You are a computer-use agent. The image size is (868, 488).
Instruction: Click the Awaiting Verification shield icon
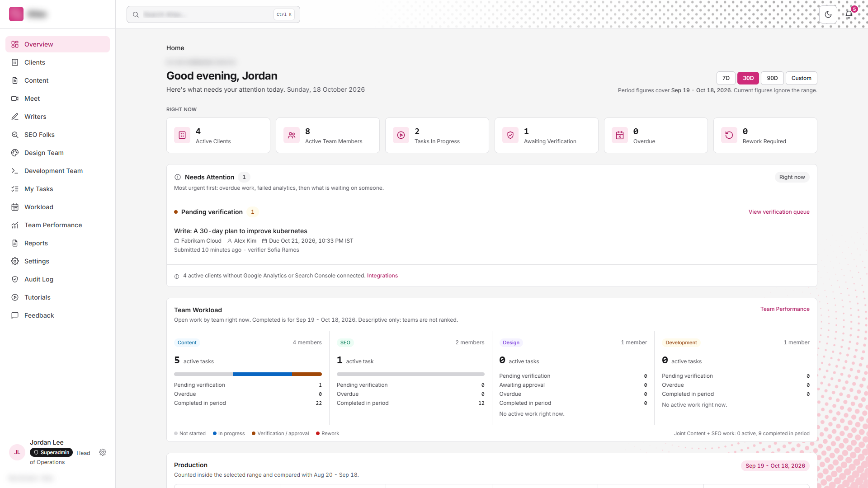[x=510, y=135]
